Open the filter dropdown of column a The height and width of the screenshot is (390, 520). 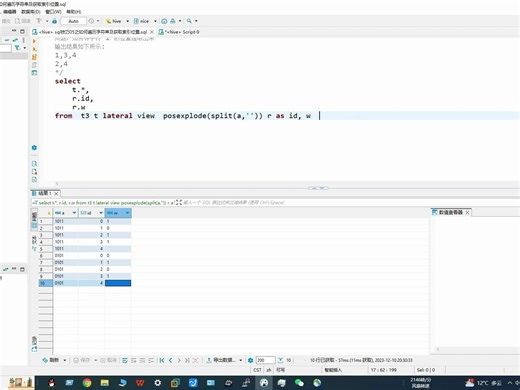coord(74,213)
